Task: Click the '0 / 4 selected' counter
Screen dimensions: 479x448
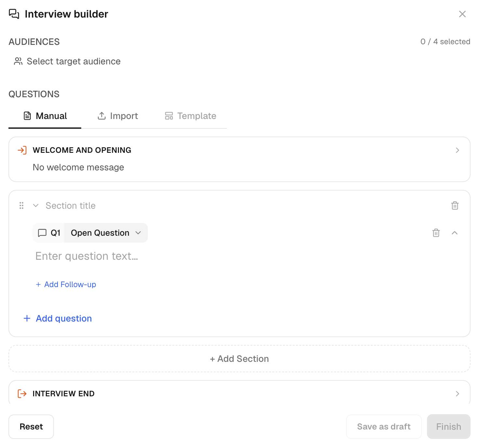Action: pyautogui.click(x=445, y=42)
